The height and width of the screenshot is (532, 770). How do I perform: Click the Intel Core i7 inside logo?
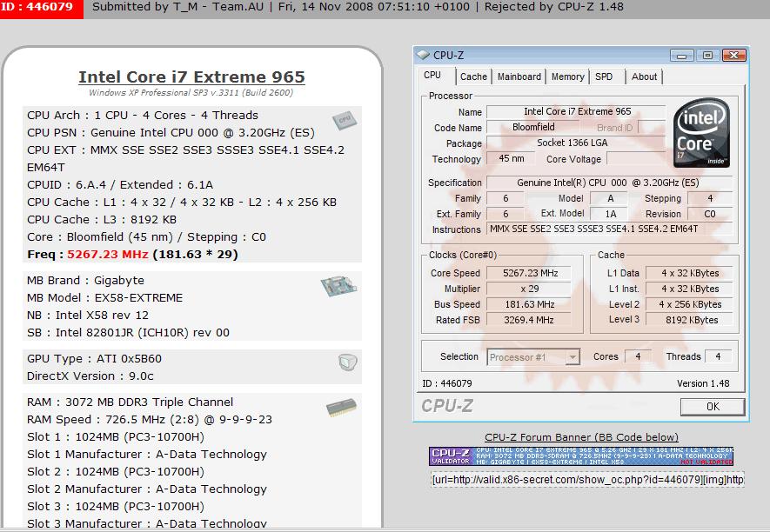point(701,132)
